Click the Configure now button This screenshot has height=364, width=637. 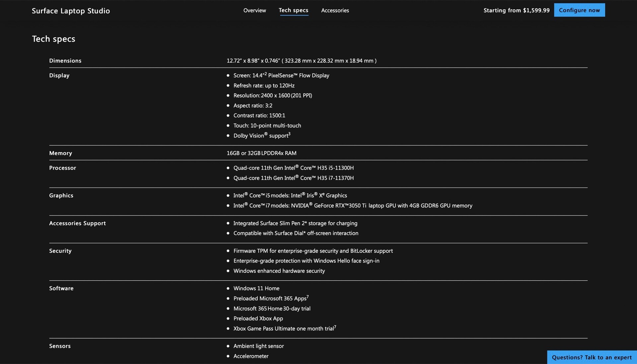(579, 10)
